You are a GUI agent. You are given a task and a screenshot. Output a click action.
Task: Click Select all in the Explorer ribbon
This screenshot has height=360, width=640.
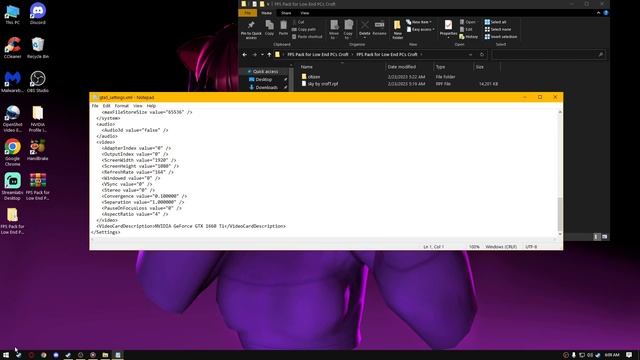coord(496,22)
